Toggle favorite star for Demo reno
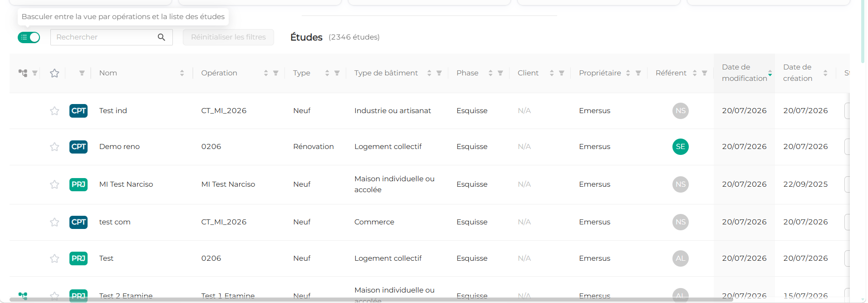 pyautogui.click(x=54, y=147)
